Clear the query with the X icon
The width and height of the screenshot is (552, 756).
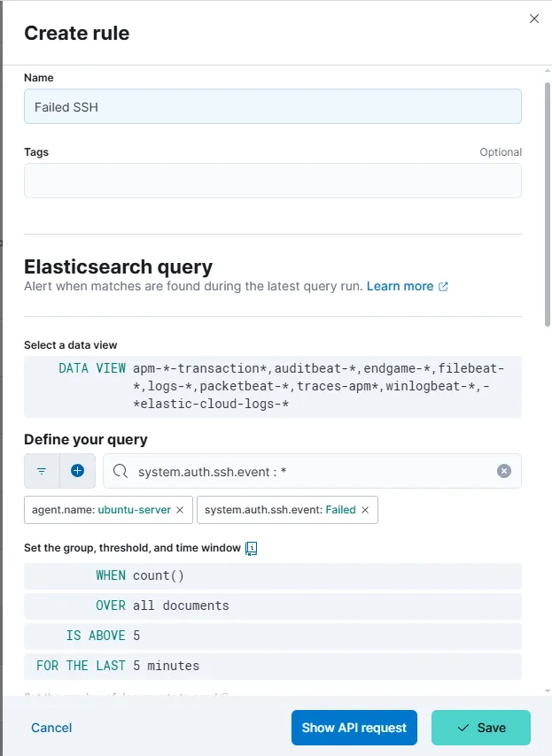pyautogui.click(x=504, y=471)
